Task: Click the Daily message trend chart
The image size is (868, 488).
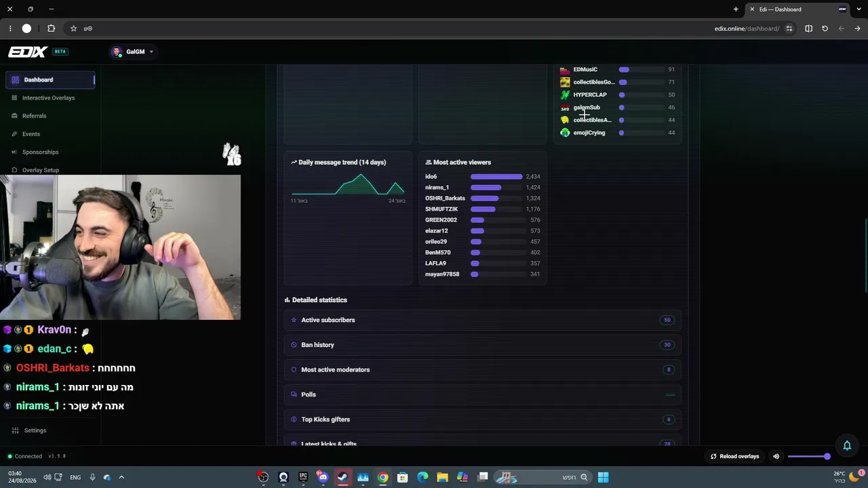Action: 349,184
